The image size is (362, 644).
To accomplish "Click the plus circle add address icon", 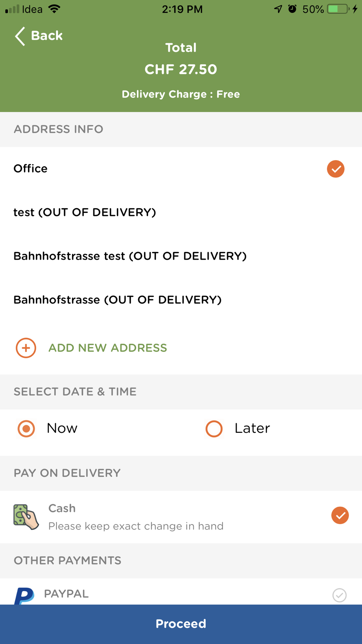I will pyautogui.click(x=26, y=348).
